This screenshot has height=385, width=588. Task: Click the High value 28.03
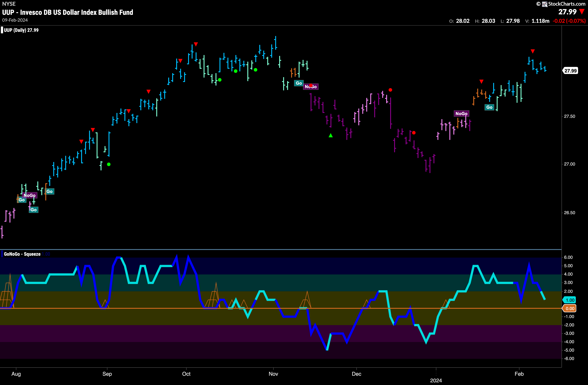(x=489, y=21)
